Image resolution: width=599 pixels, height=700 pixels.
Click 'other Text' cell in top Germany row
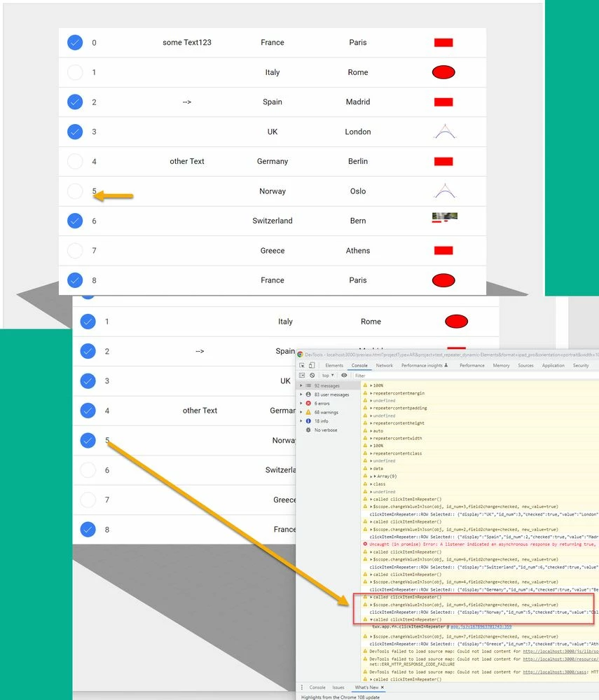click(x=187, y=161)
